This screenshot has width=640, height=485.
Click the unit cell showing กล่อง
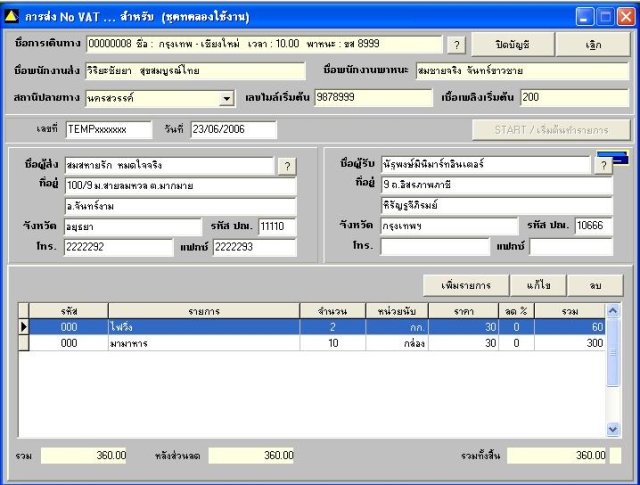pyautogui.click(x=397, y=343)
